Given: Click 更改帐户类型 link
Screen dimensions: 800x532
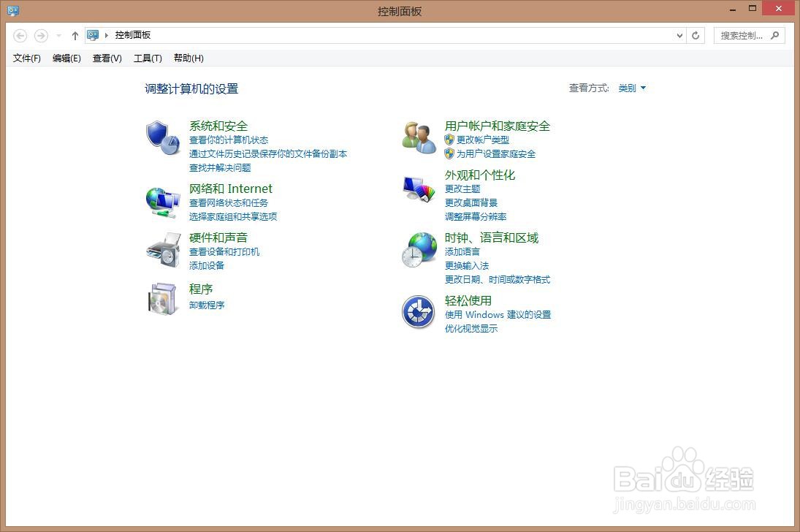Looking at the screenshot, I should tap(483, 140).
